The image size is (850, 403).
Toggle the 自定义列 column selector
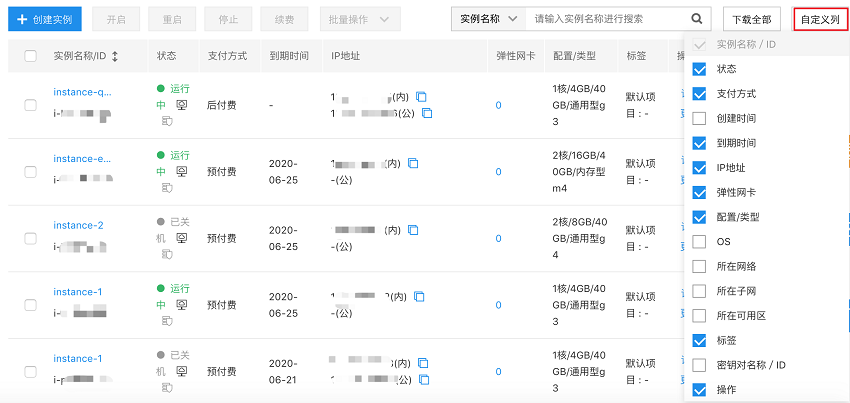coord(819,19)
